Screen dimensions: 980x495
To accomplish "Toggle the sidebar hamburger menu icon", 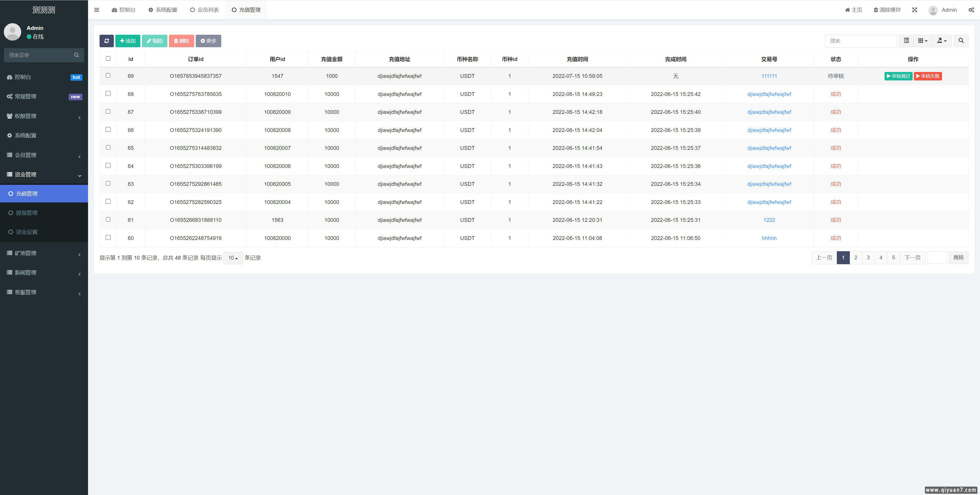I will [97, 10].
